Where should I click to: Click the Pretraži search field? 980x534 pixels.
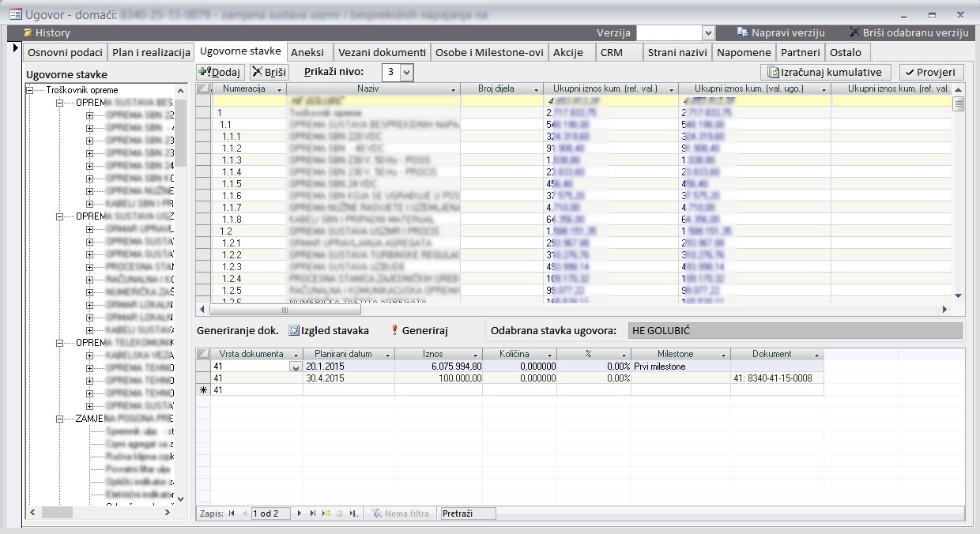[x=468, y=513]
